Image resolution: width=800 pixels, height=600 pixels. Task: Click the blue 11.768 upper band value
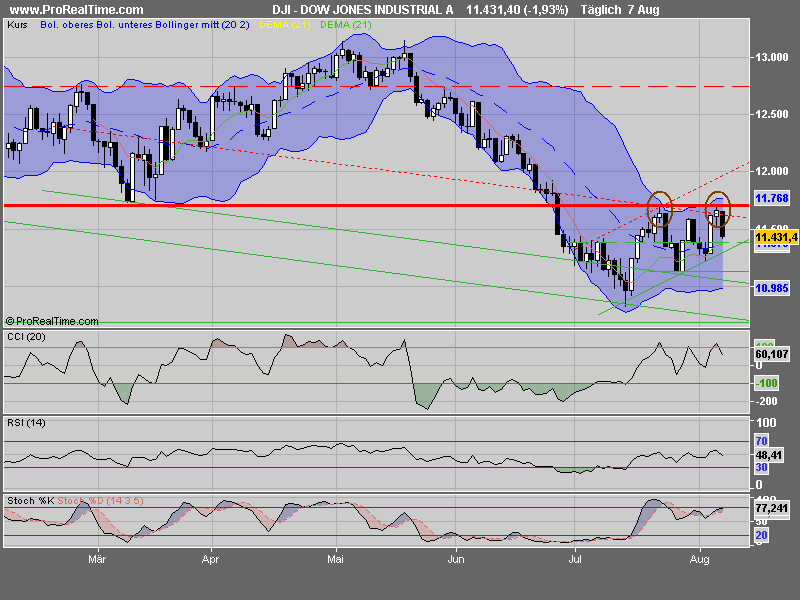point(772,198)
